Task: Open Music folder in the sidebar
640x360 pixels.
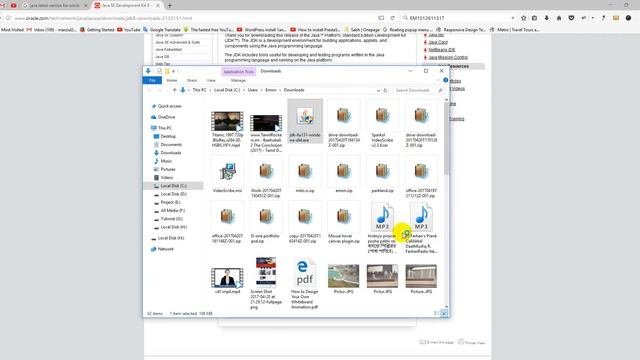Action: (x=166, y=161)
